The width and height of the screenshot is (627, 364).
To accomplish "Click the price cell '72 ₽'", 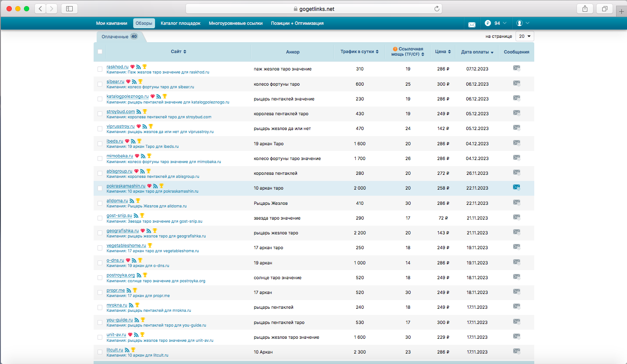I will pyautogui.click(x=443, y=218).
